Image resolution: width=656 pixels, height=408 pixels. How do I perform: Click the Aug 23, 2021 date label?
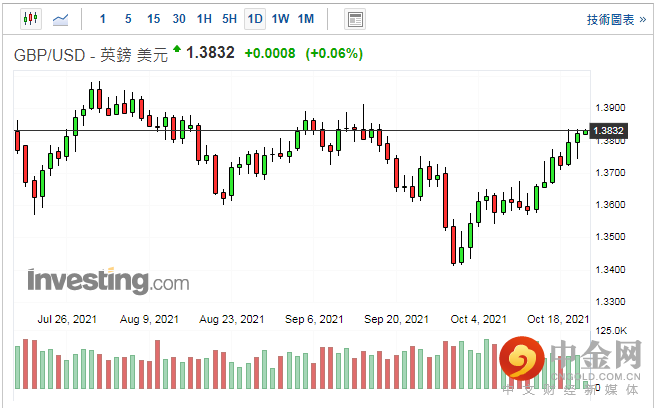click(231, 319)
